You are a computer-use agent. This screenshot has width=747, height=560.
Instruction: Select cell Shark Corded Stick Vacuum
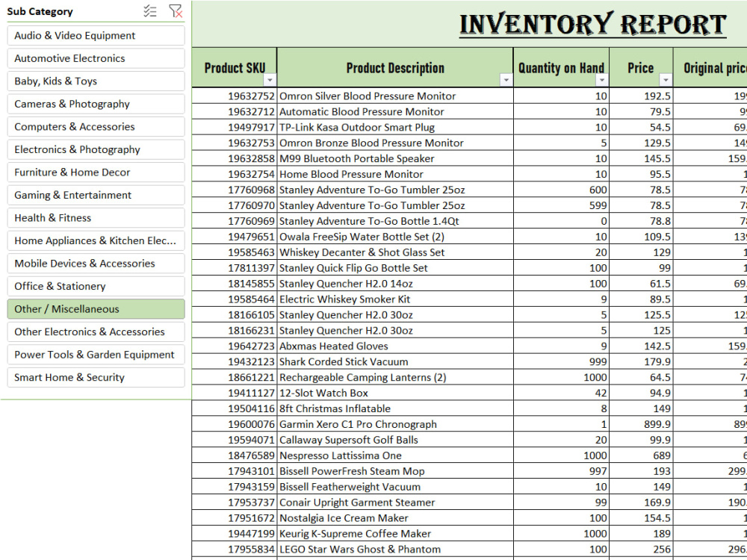[x=395, y=362]
